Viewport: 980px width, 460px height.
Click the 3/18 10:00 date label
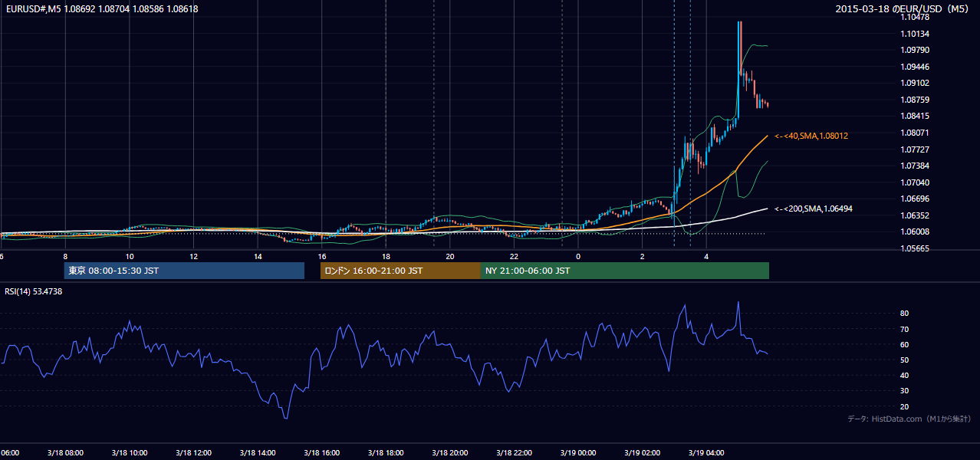click(x=130, y=452)
